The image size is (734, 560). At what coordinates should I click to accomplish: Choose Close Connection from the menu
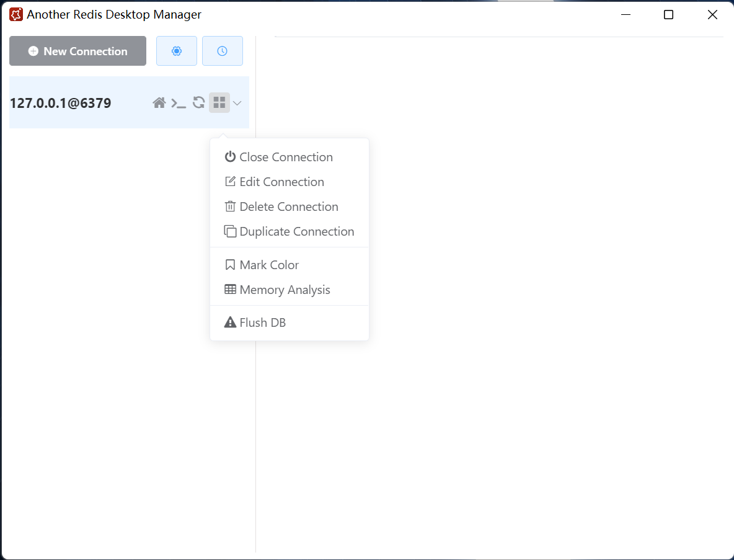(290, 157)
